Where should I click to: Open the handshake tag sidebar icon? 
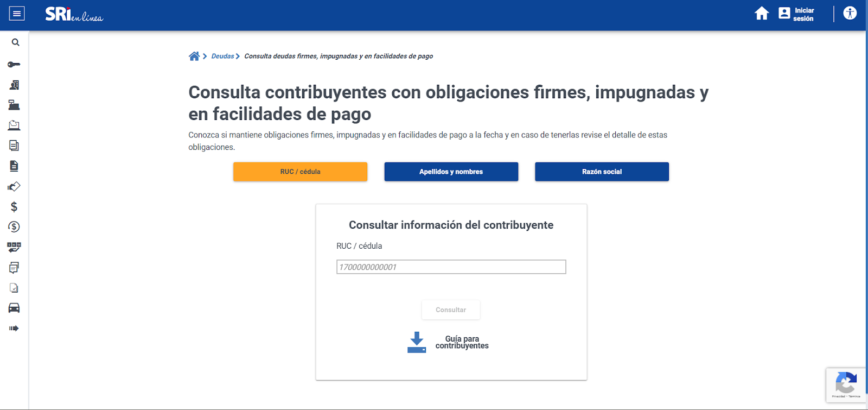(14, 186)
